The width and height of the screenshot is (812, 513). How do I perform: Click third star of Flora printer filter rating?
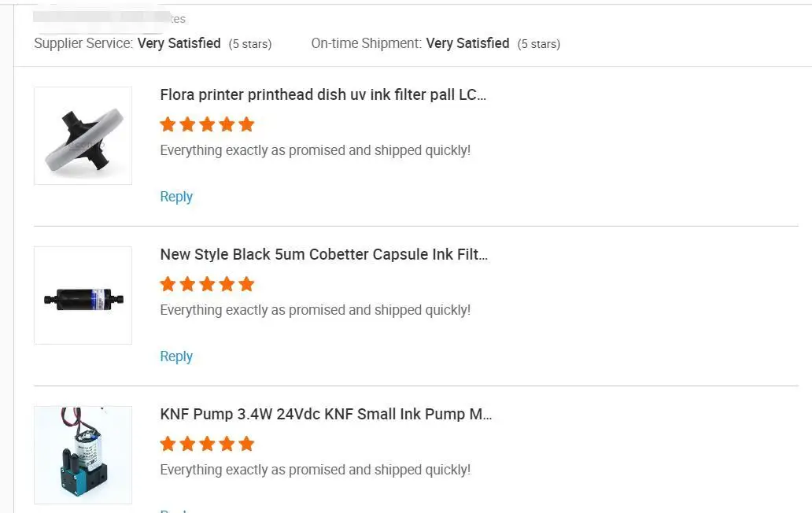pos(207,124)
